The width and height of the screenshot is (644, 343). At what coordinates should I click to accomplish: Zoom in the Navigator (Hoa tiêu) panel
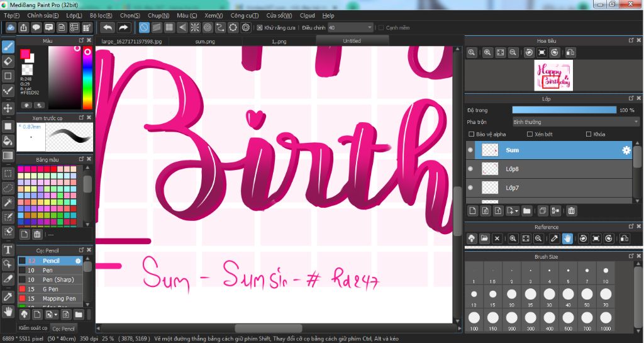pyautogui.click(x=487, y=53)
